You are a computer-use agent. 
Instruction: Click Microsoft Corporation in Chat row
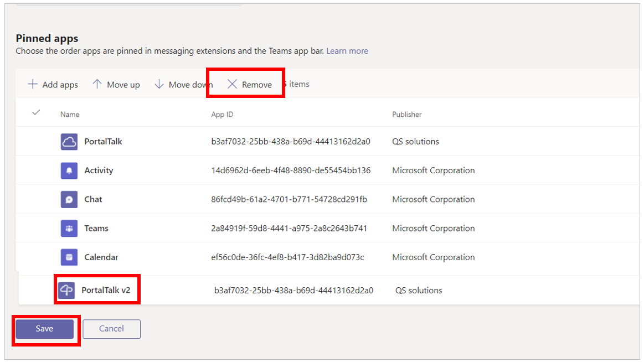tap(434, 199)
